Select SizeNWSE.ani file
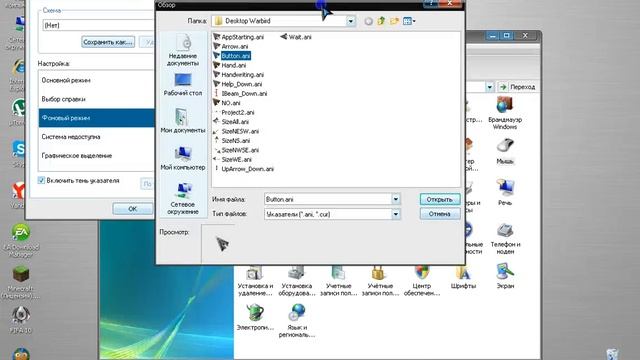This screenshot has height=360, width=640. coord(236,150)
